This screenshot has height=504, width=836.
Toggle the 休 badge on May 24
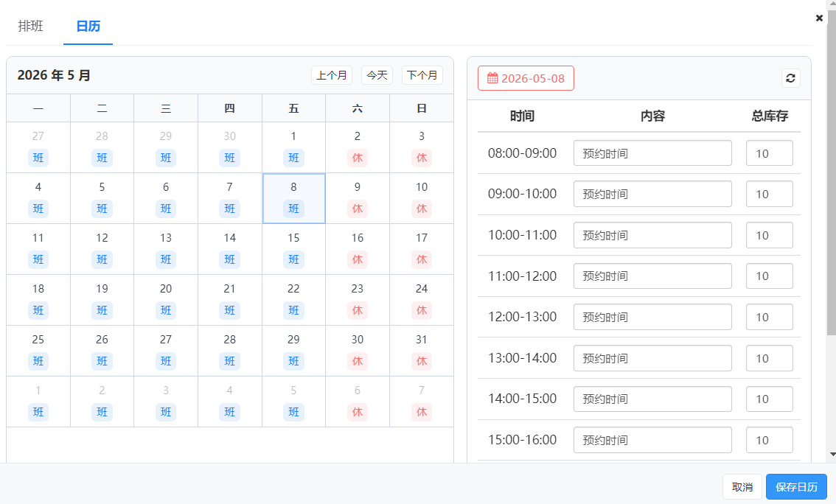(422, 311)
